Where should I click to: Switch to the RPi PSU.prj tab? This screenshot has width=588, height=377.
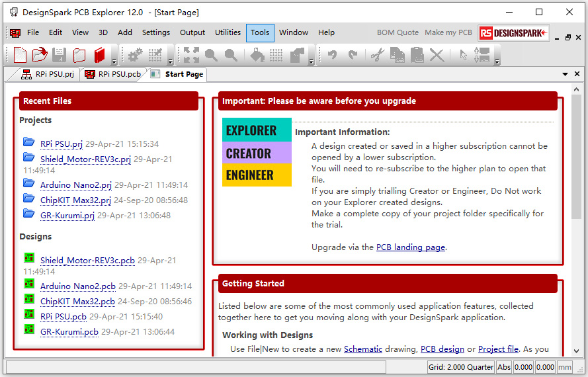[x=48, y=74]
